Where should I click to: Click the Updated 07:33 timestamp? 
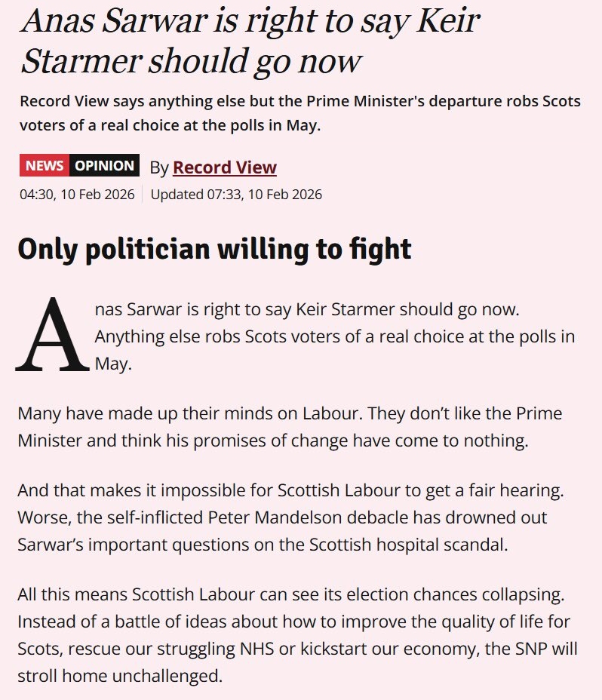(x=236, y=195)
